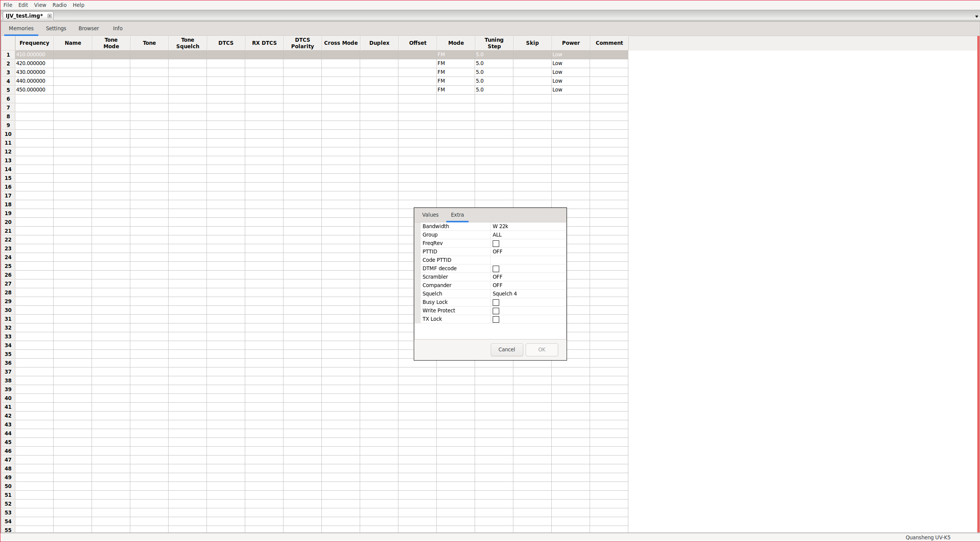The width and height of the screenshot is (980, 542).
Task: Change the Bandwidth W 22k value
Action: [527, 226]
